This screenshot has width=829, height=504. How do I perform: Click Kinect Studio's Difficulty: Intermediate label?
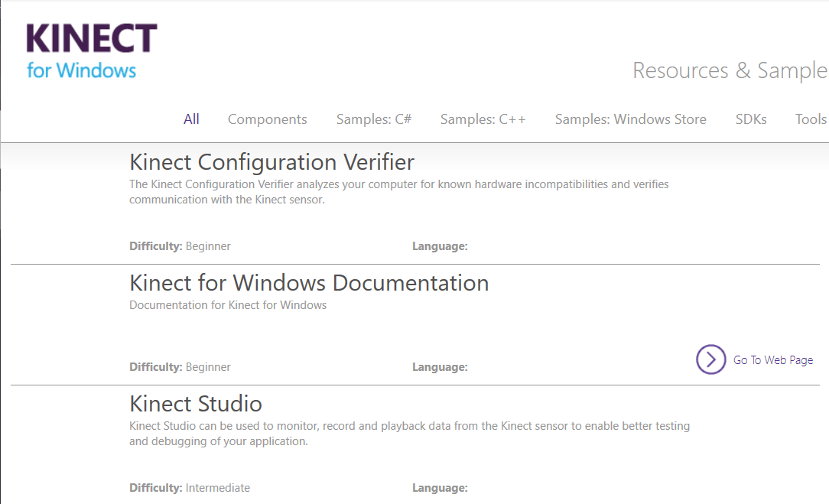click(x=190, y=488)
